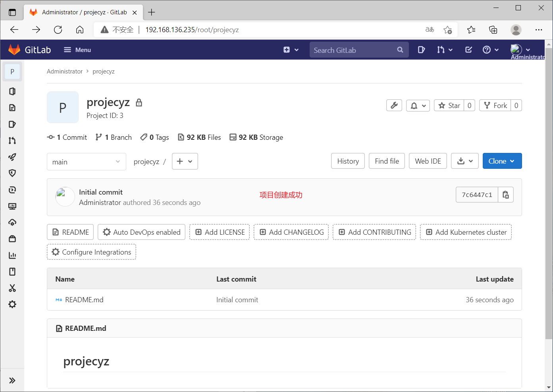
Task: Click Add LICENSE button
Action: point(220,232)
